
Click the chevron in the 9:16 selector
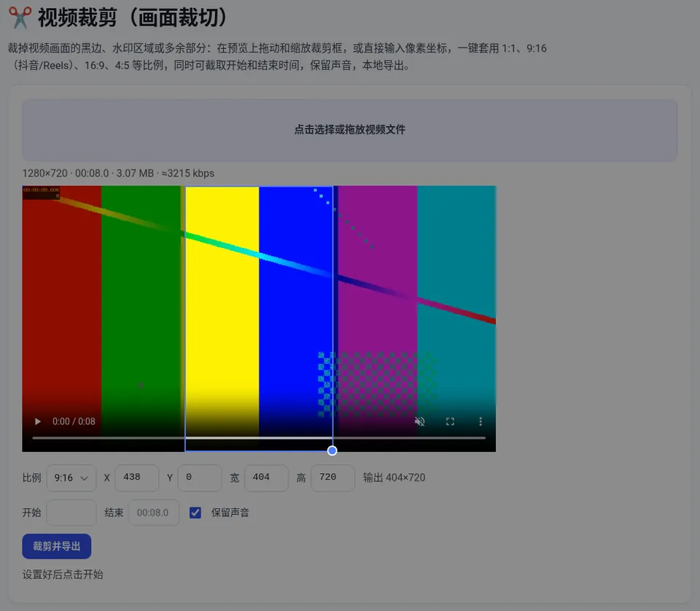[x=84, y=478]
